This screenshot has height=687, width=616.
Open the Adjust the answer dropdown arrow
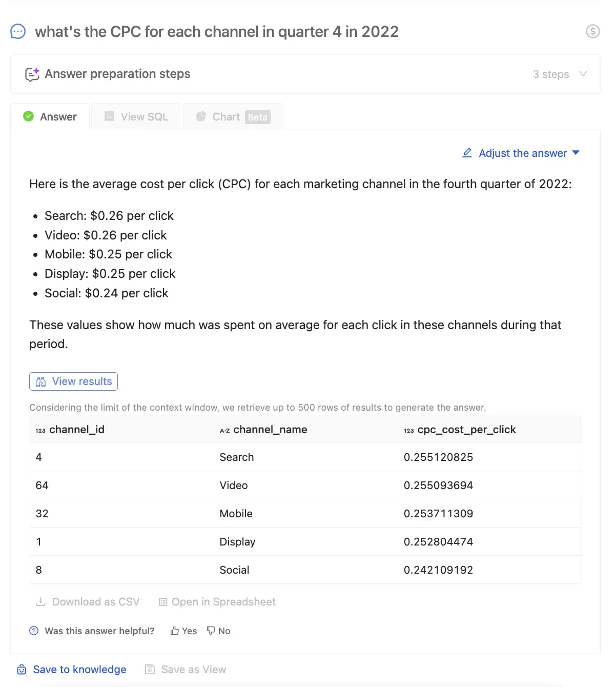tap(576, 153)
